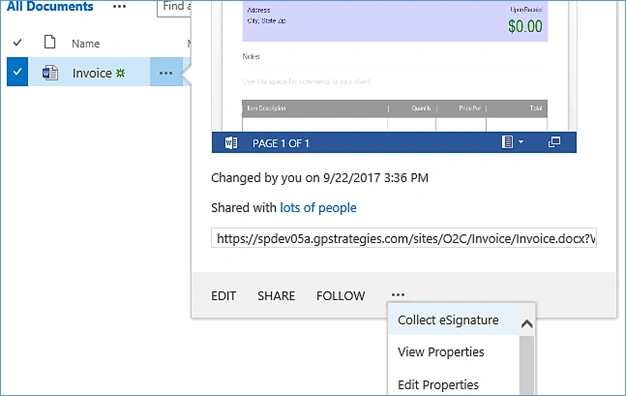Click the SHARE action
The width and height of the screenshot is (626, 396).
[276, 296]
